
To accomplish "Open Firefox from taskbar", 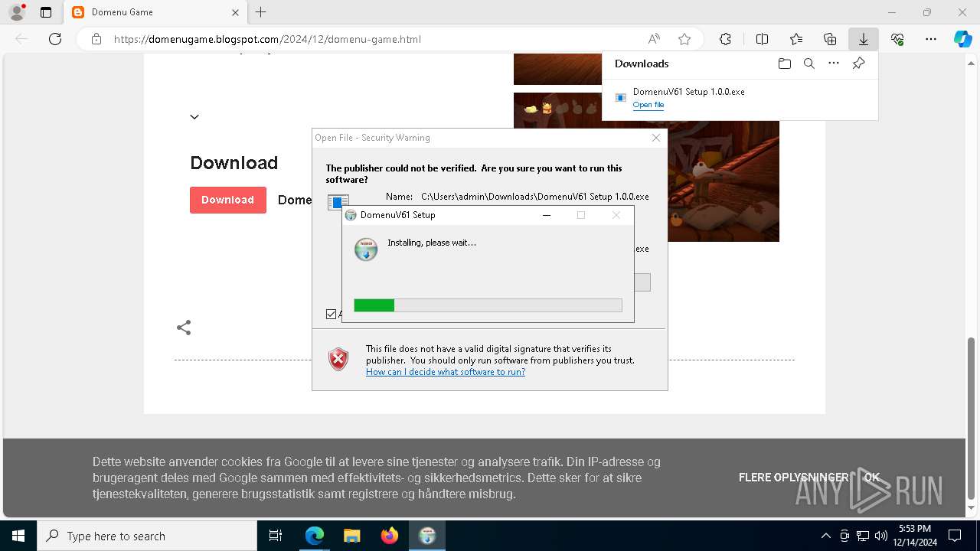I will click(389, 536).
